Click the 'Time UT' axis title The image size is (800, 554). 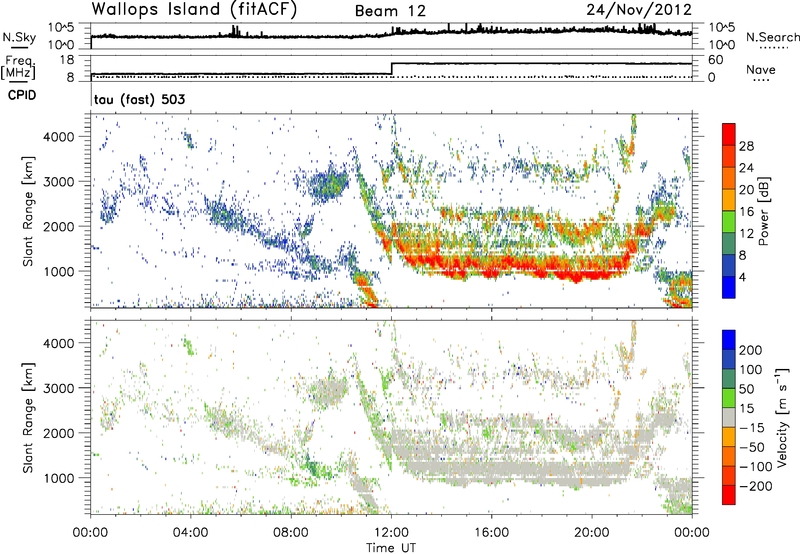[391, 548]
